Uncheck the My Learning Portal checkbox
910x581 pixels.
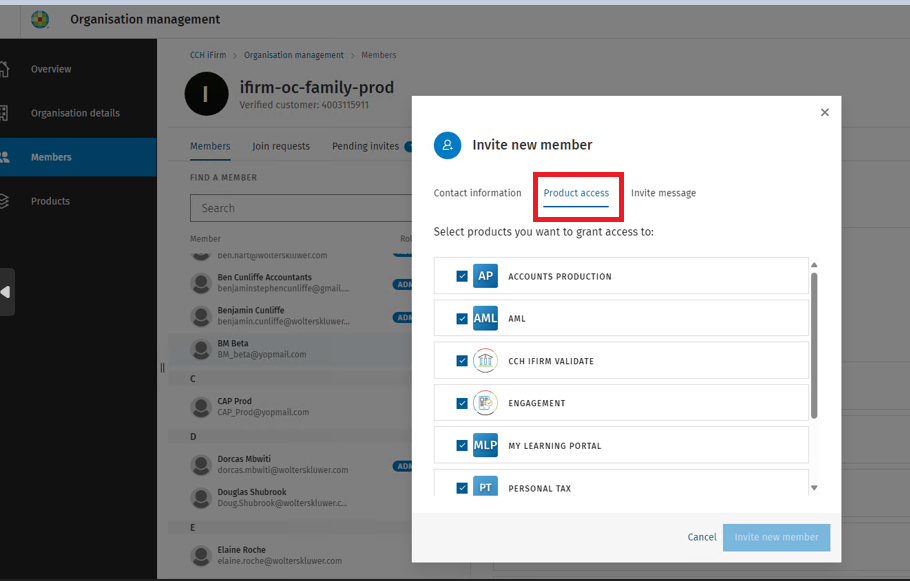tap(462, 446)
